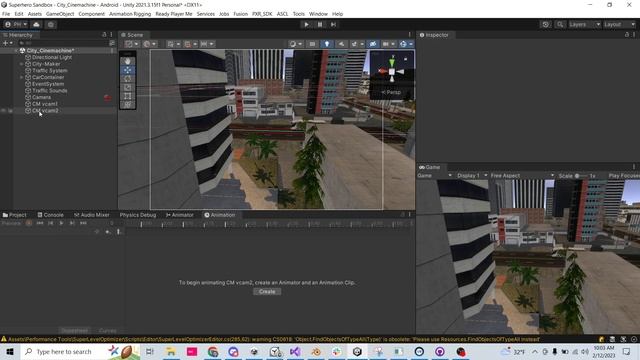
Task: Open the global search magnifier icon
Action: [x=560, y=24]
